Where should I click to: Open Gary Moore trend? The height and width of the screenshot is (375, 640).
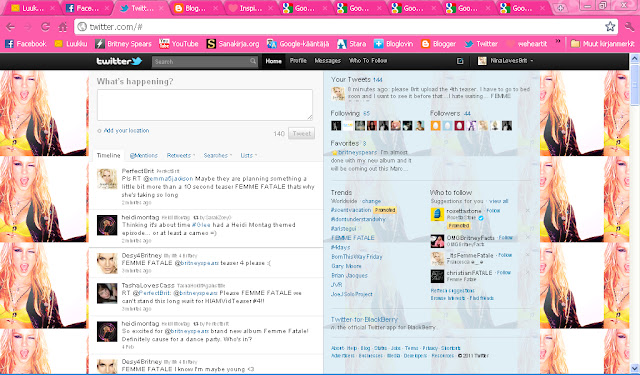pyautogui.click(x=346, y=266)
